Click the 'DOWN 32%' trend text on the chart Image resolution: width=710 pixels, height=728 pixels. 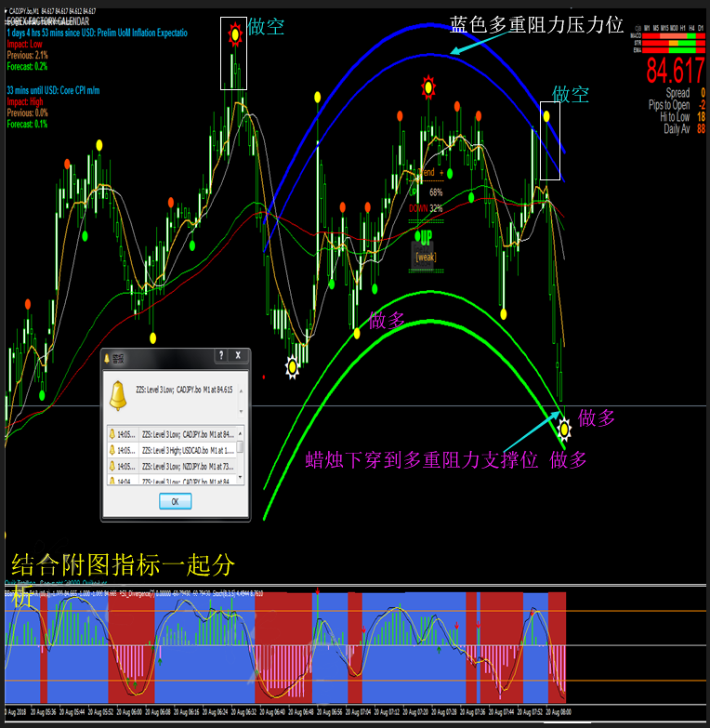point(426,208)
